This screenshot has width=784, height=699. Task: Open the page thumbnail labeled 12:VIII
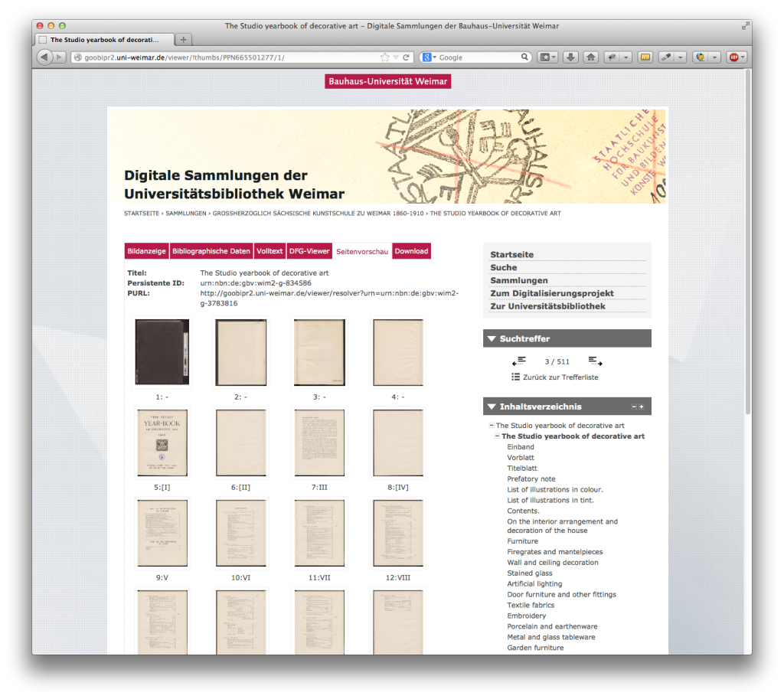[398, 533]
